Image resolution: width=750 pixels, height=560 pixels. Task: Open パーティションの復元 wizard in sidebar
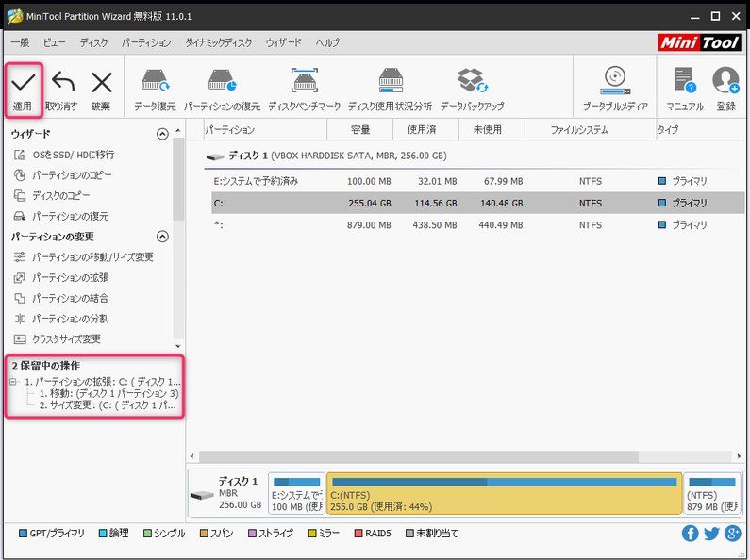(x=60, y=217)
